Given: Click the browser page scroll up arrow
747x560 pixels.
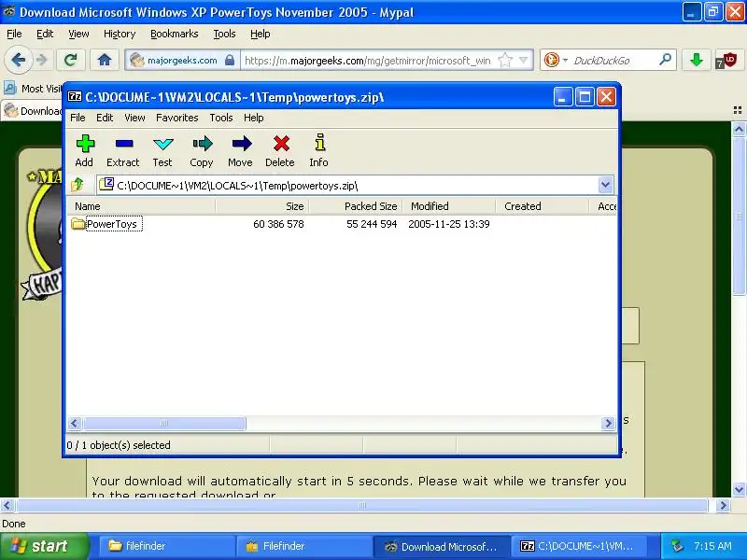Looking at the screenshot, I should (x=739, y=129).
